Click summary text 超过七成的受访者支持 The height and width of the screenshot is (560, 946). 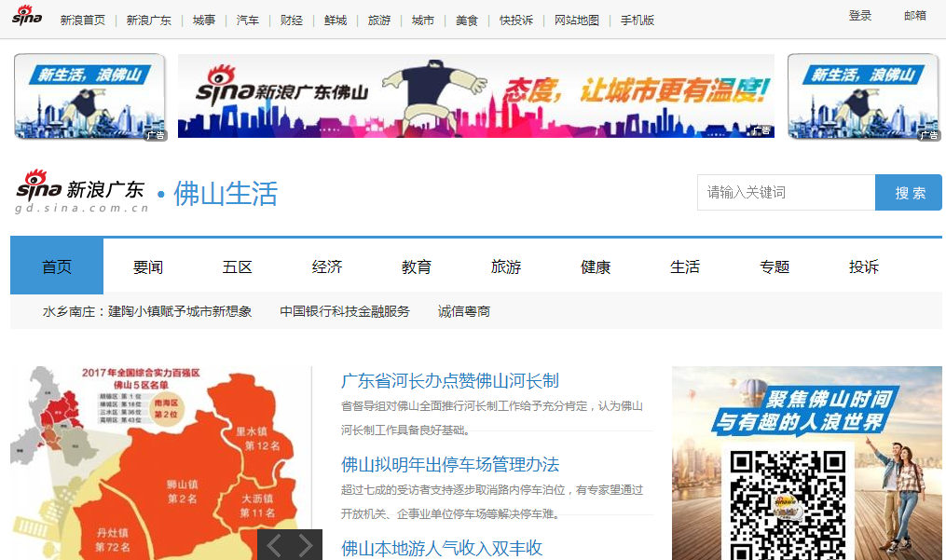click(492, 501)
